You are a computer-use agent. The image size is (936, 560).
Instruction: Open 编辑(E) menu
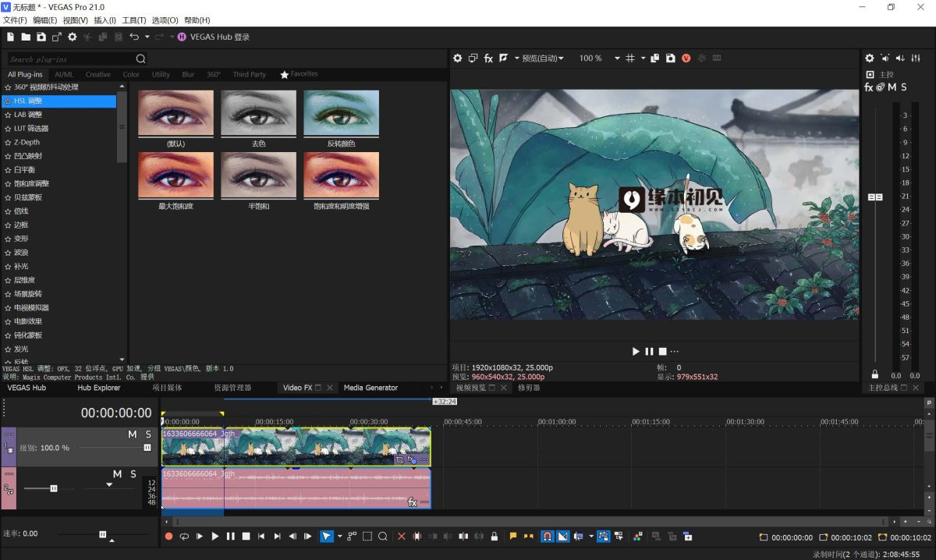click(x=45, y=20)
